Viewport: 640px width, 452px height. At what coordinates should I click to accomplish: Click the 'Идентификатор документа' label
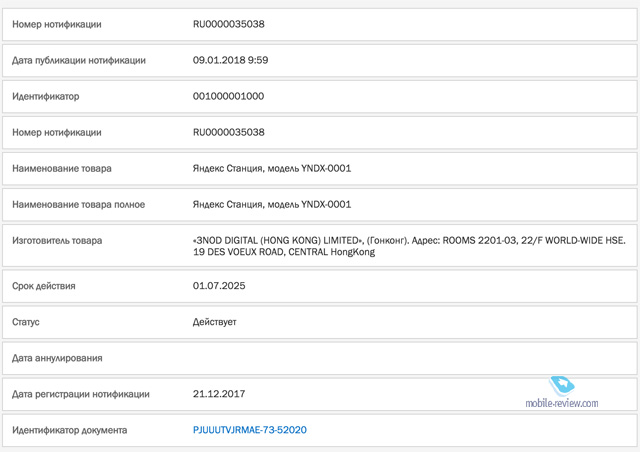pos(69,430)
